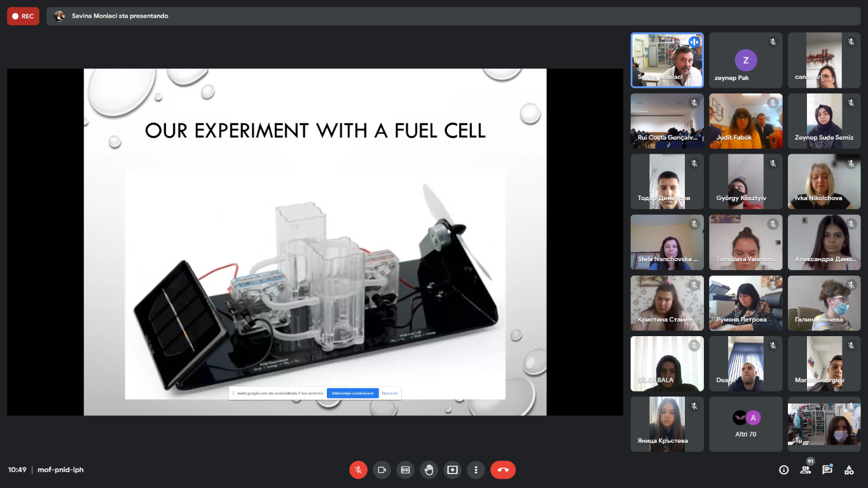
Task: Click the red REC recording indicator
Action: click(23, 16)
